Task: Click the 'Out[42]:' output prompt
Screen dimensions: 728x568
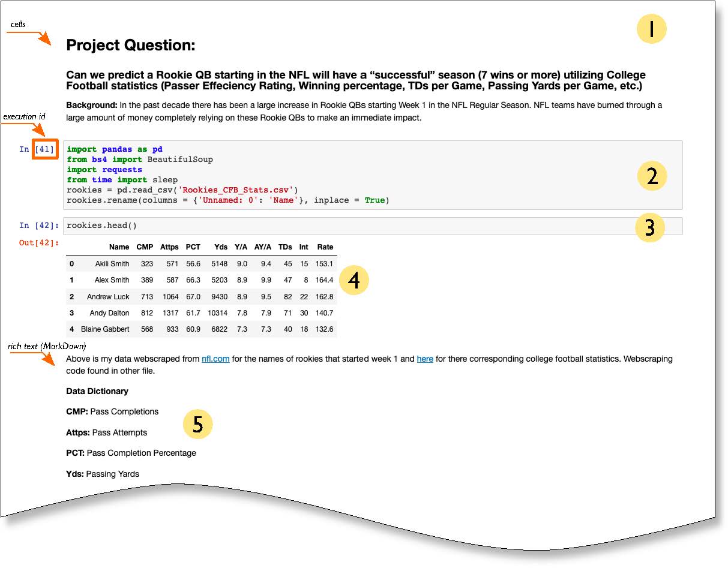Action: (39, 243)
